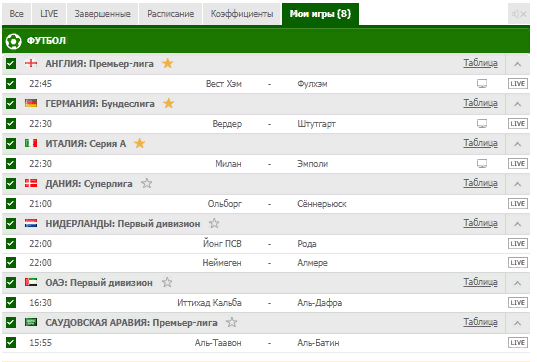Open TV broadcast icon for Вест Хэм match
537x362 pixels.
tap(482, 84)
